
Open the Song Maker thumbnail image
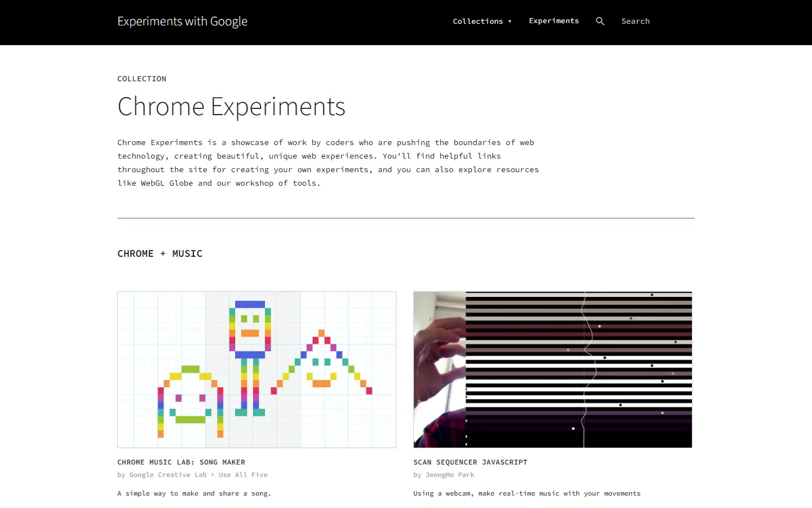pos(257,370)
